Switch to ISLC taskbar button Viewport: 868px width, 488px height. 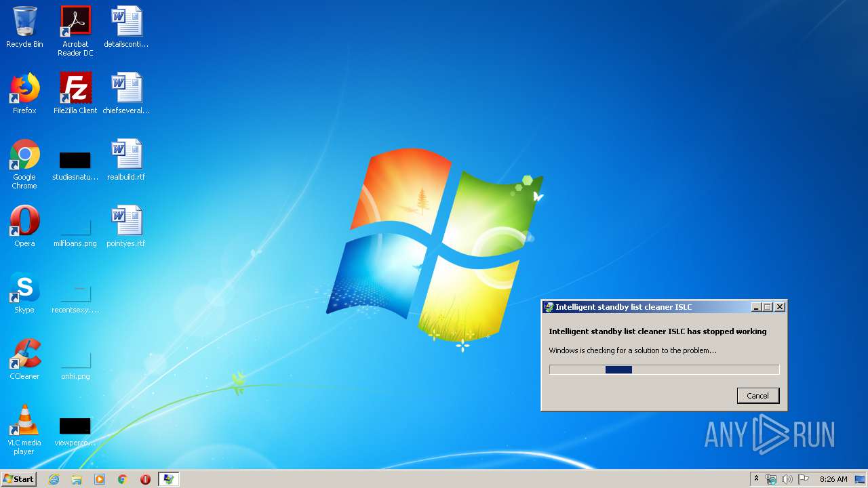(x=168, y=479)
